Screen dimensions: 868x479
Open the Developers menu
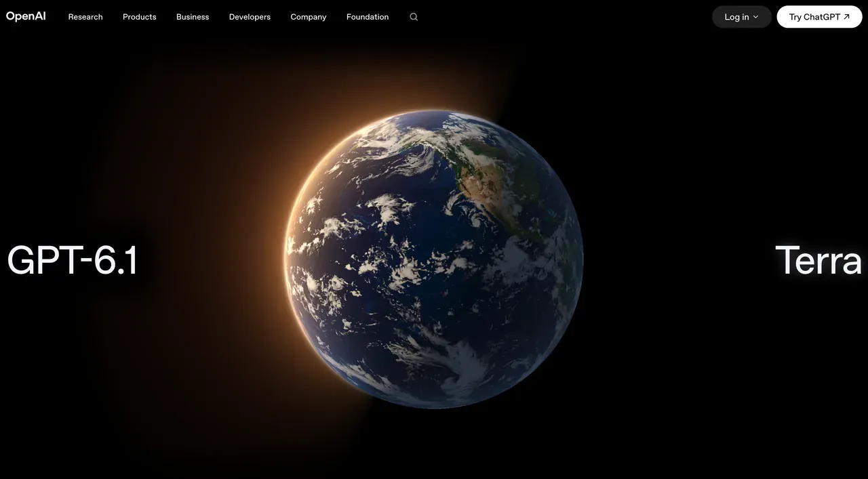(x=250, y=17)
